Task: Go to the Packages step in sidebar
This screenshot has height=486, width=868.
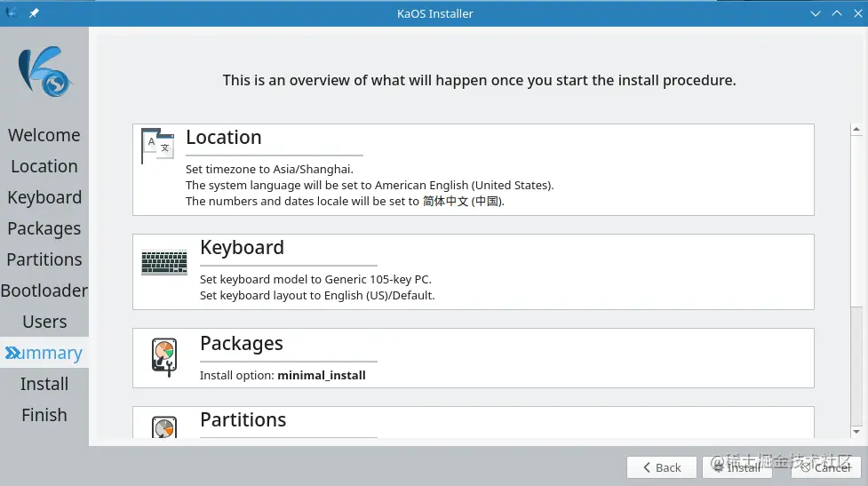Action: pyautogui.click(x=44, y=228)
